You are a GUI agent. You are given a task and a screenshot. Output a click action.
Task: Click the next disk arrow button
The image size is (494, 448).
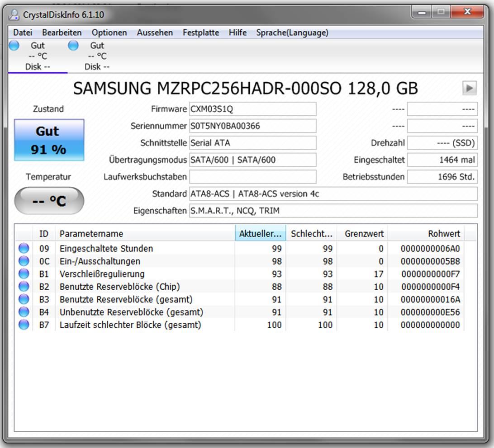pos(470,88)
